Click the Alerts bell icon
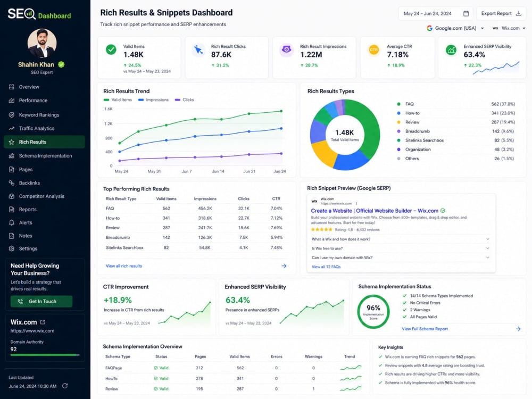The height and width of the screenshot is (399, 532). [x=12, y=222]
